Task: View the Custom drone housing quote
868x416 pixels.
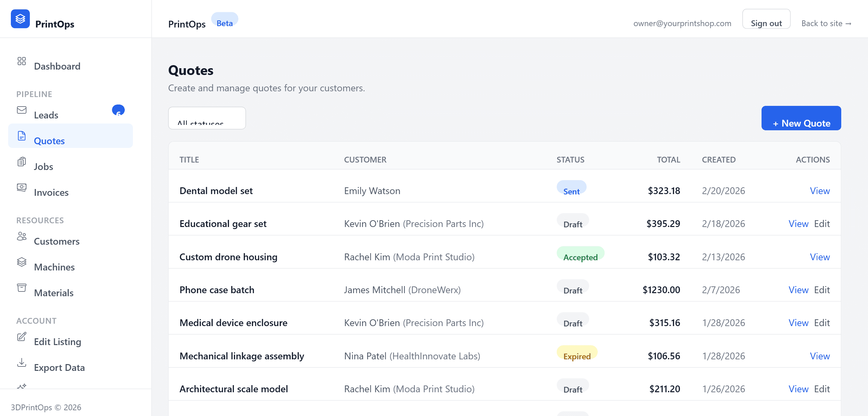Action: [820, 257]
